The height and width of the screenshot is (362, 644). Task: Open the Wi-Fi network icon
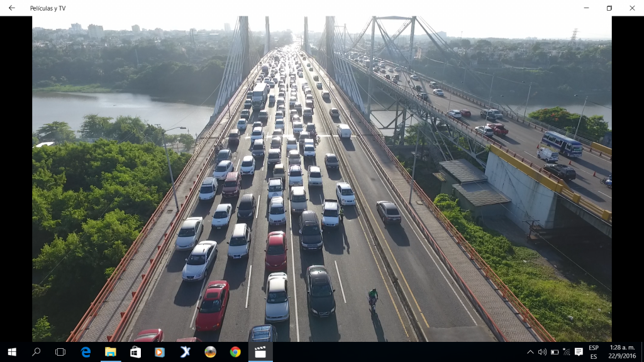[x=567, y=352]
